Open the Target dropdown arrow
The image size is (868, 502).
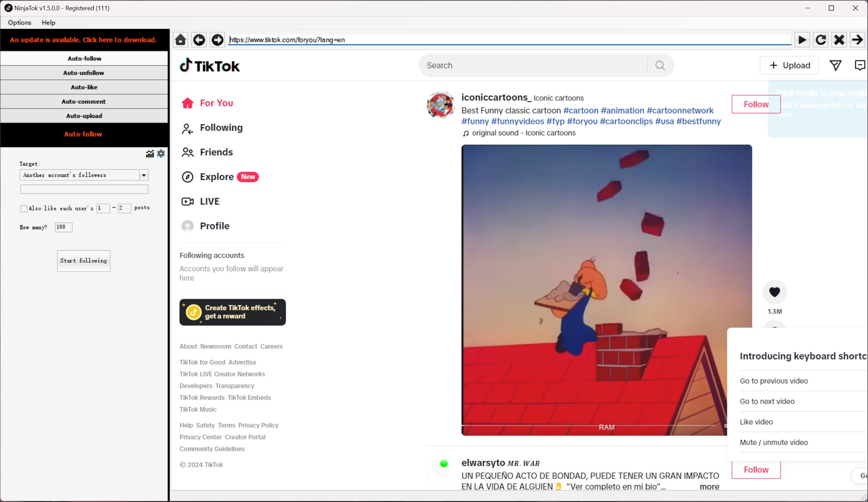(144, 175)
